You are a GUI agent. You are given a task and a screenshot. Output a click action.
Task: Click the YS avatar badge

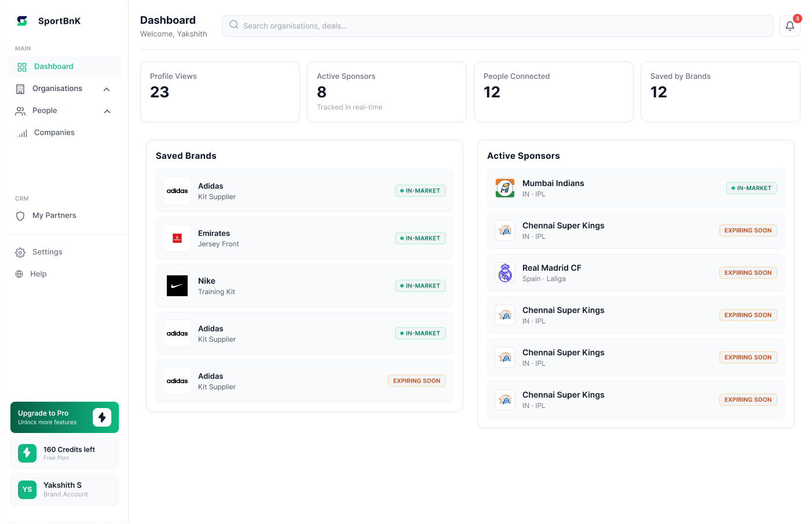click(x=27, y=490)
